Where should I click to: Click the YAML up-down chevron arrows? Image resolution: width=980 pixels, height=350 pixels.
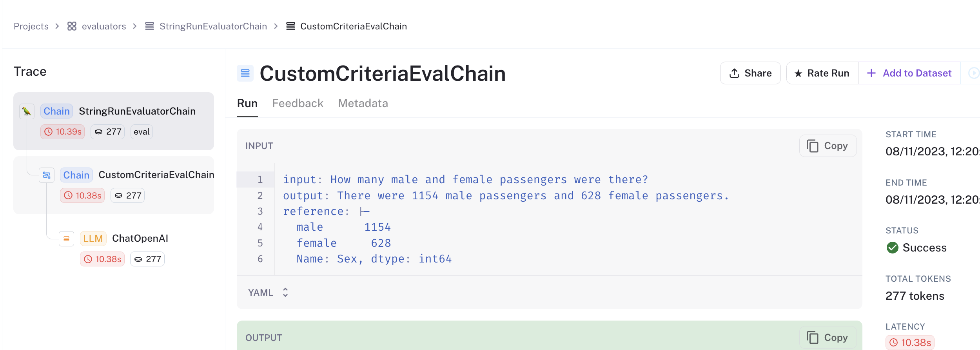click(285, 293)
